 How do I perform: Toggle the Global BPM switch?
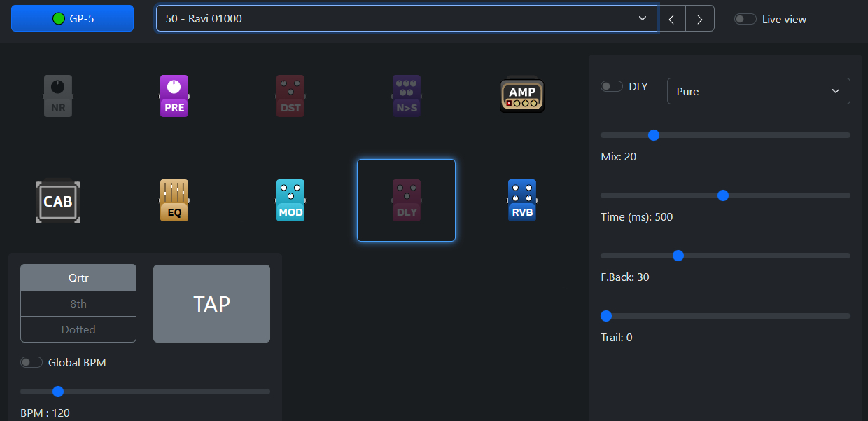coord(31,362)
